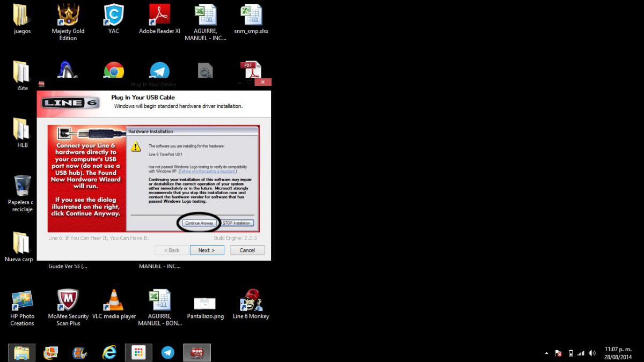Launch Adobe Reader XI

(x=159, y=14)
